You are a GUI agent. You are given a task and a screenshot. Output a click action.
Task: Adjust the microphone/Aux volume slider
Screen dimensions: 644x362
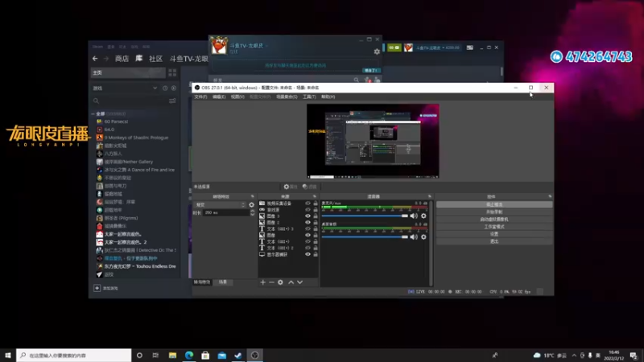pos(365,216)
